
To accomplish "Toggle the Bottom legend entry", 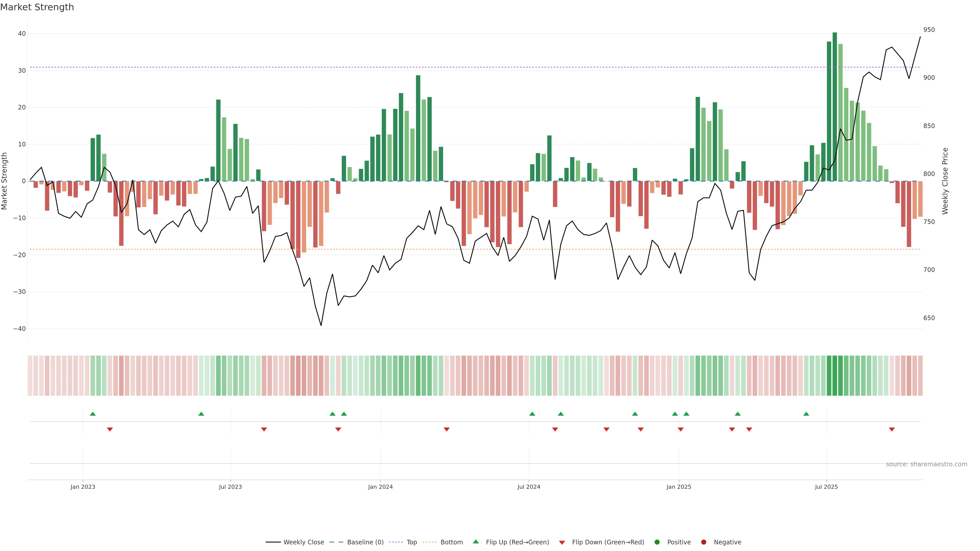I will pos(451,542).
